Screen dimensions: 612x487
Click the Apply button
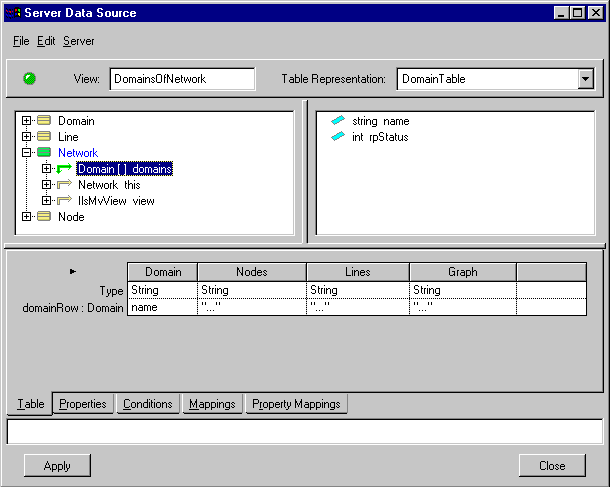(57, 465)
